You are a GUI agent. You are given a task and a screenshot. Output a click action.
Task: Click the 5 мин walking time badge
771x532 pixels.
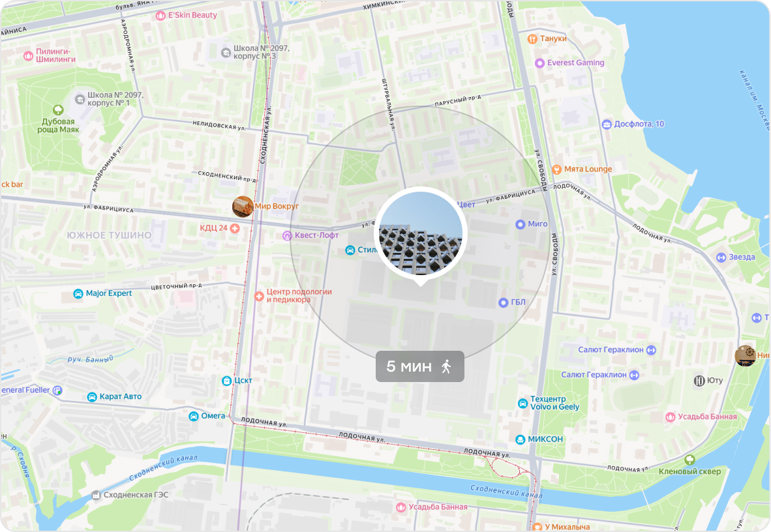[x=420, y=366]
